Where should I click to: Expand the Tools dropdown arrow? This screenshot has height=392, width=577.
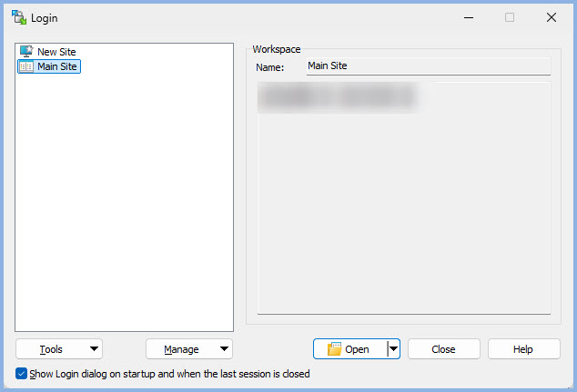pos(94,349)
